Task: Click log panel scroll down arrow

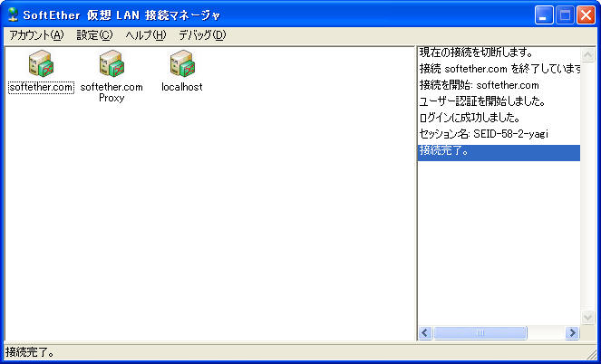Action: tap(588, 317)
